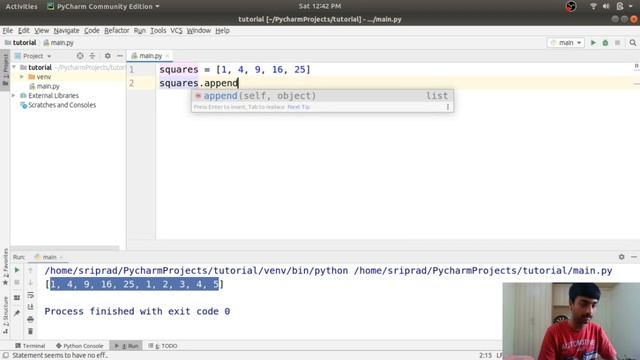Open the Tools menu
640x360 pixels.
pyautogui.click(x=158, y=31)
